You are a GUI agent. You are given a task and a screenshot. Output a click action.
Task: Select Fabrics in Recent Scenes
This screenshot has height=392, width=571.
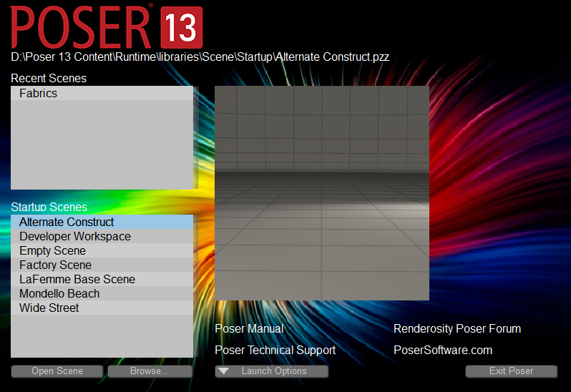(x=102, y=93)
